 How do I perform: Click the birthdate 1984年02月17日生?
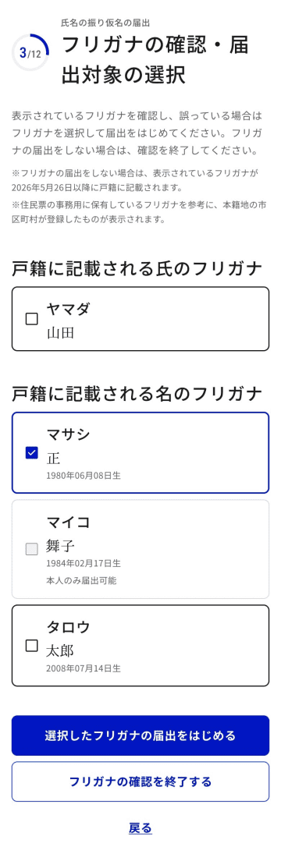point(84,564)
